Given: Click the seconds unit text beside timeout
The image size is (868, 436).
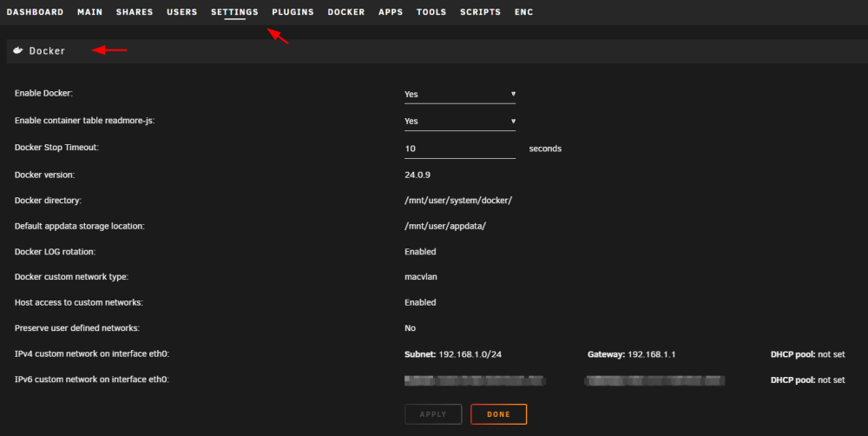Looking at the screenshot, I should click(545, 149).
